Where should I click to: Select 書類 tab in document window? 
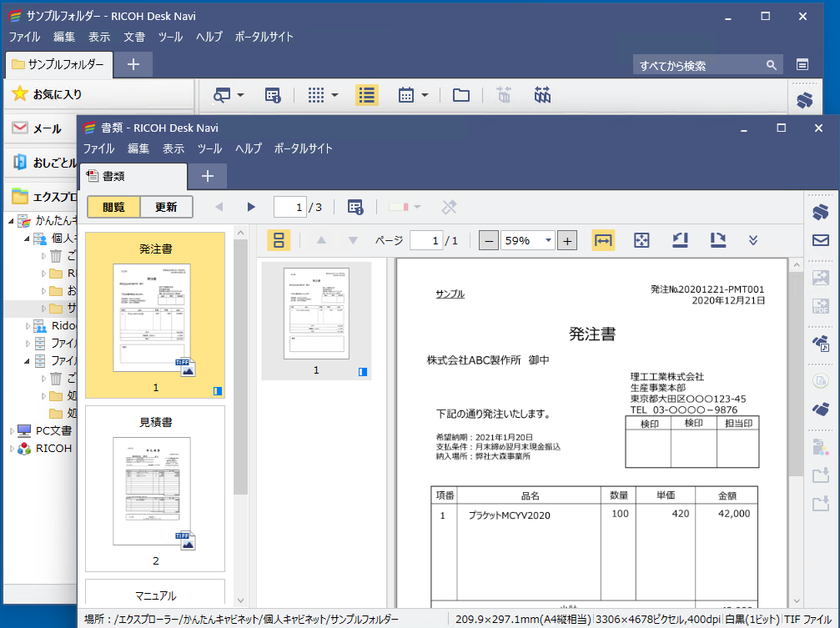click(133, 176)
